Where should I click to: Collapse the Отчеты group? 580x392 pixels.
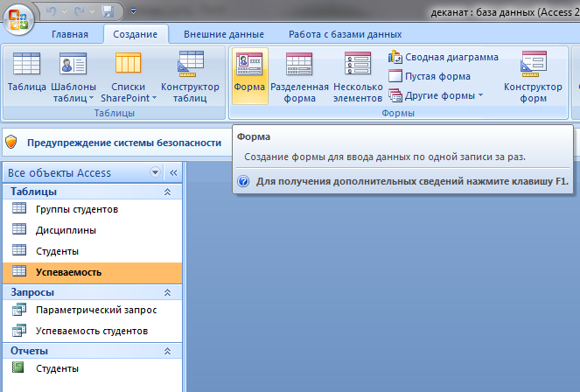167,351
